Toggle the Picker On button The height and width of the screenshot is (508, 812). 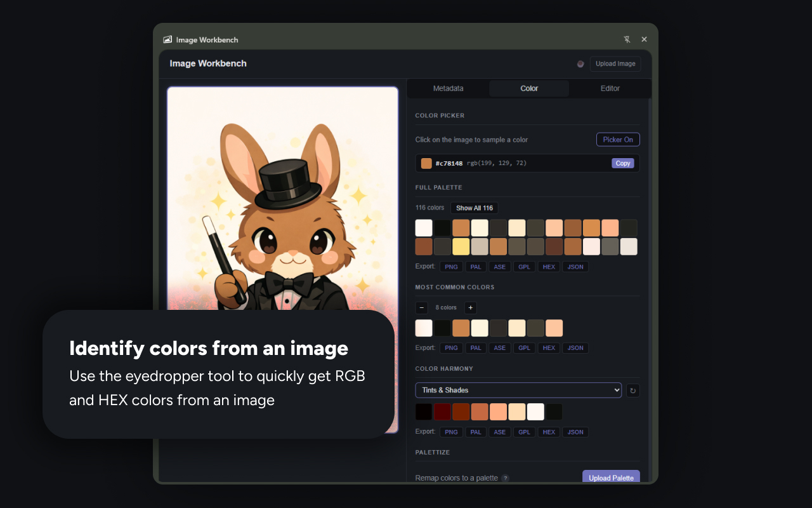pyautogui.click(x=617, y=139)
